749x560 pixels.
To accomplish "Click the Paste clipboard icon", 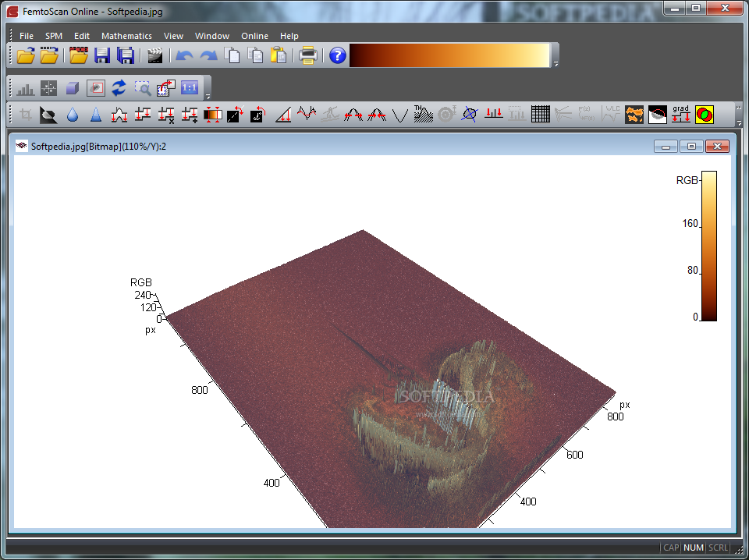I will pyautogui.click(x=279, y=55).
